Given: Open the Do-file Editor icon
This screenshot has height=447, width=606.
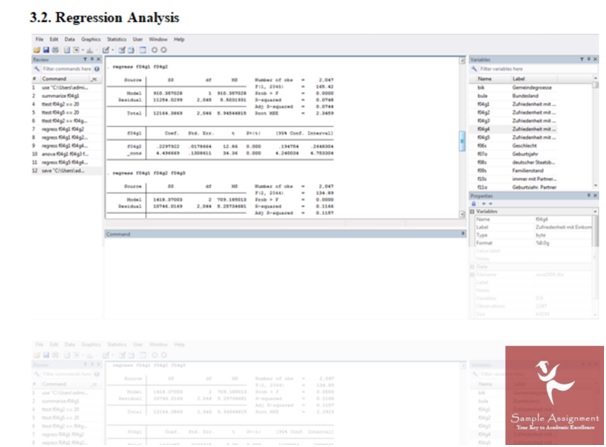Looking at the screenshot, I should coord(106,50).
